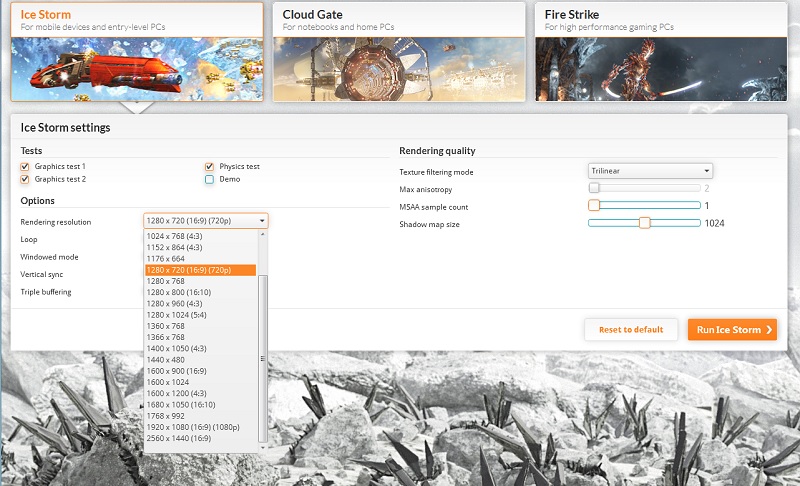Image resolution: width=800 pixels, height=486 pixels.
Task: Click the MSAA sample count slider
Action: click(x=644, y=206)
